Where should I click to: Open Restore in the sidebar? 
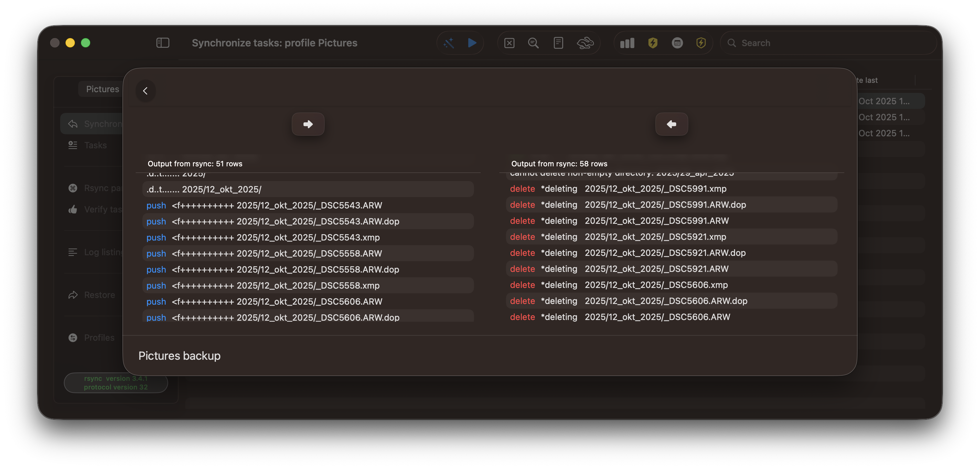99,295
